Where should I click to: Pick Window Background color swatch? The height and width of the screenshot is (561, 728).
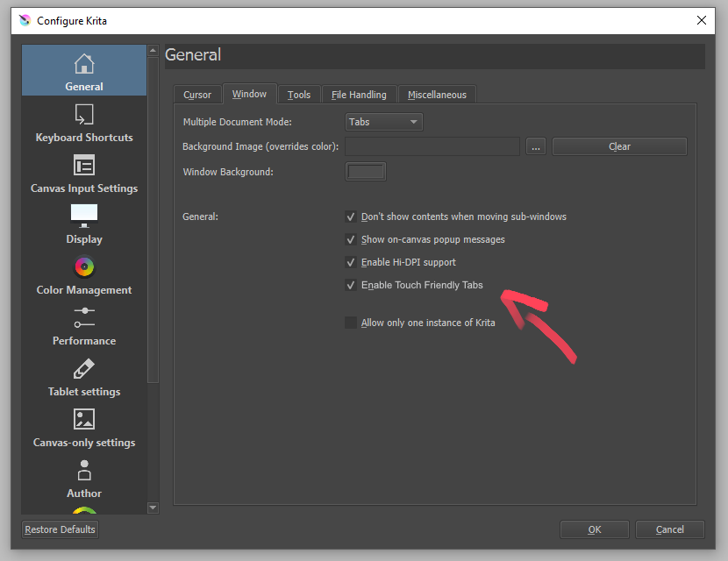click(366, 172)
